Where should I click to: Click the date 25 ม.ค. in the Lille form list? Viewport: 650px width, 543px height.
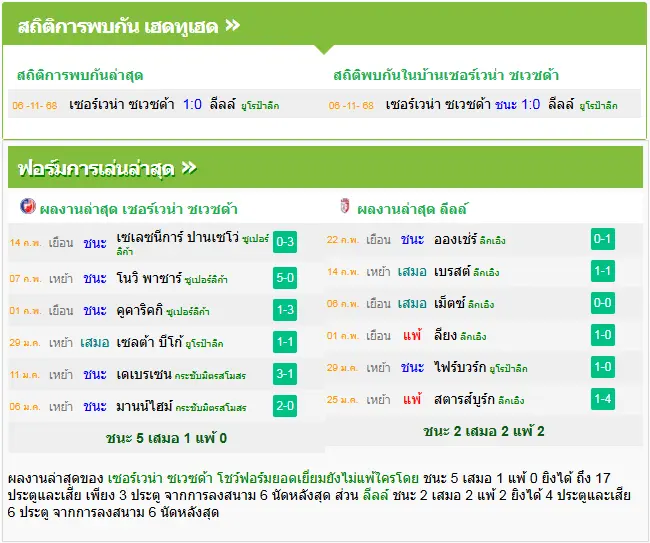[x=343, y=400]
